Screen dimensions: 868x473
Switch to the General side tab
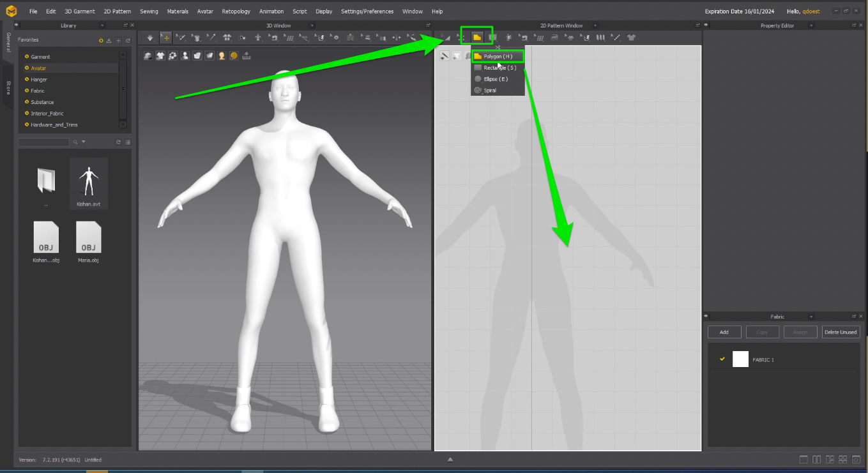pyautogui.click(x=8, y=43)
